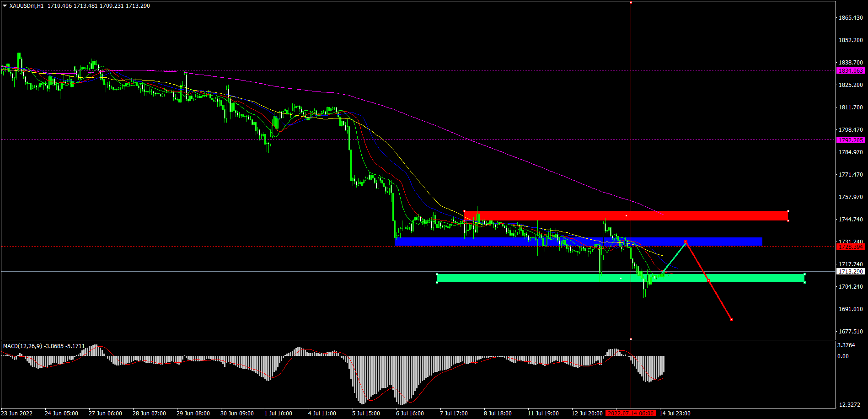Click price scale value 1744.740
The width and height of the screenshot is (868, 419).
(x=851, y=220)
